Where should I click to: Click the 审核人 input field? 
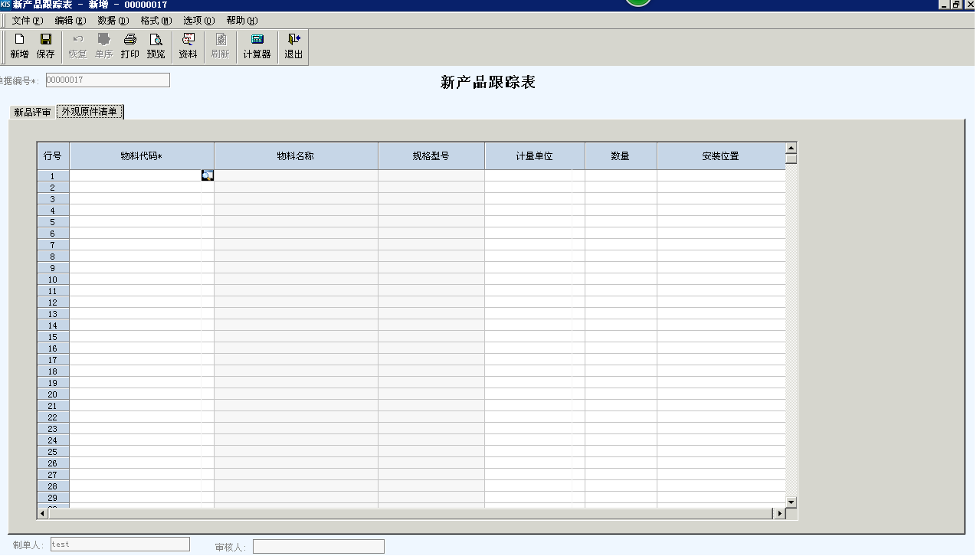(318, 547)
